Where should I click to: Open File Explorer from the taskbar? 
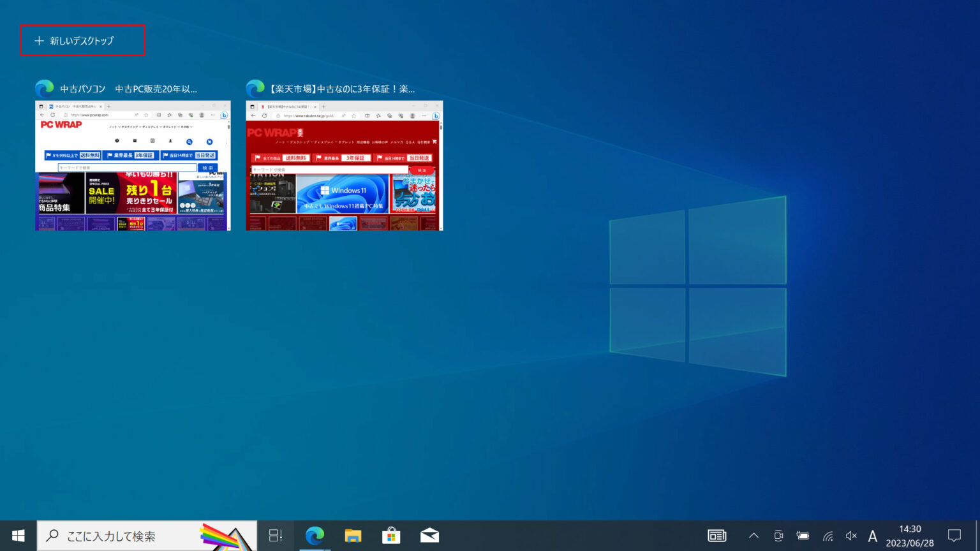(x=353, y=535)
